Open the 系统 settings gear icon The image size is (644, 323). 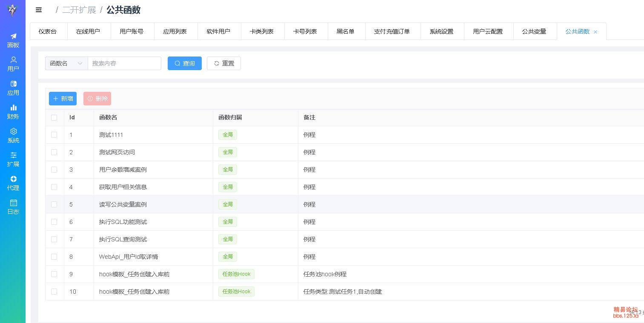13,135
